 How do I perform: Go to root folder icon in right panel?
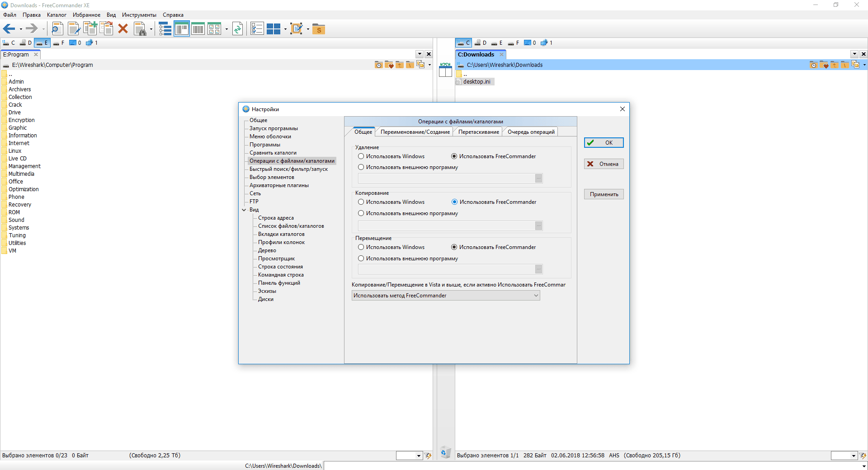tap(844, 65)
